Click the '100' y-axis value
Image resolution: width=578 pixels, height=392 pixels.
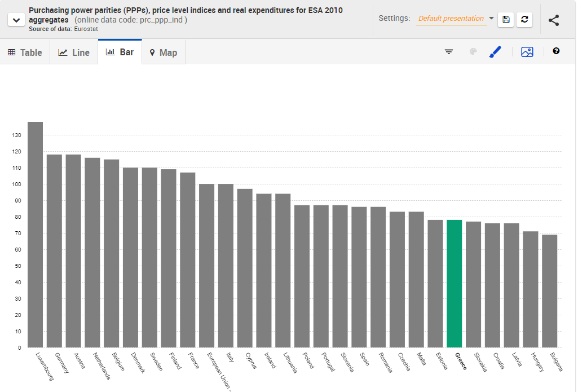pos(16,184)
